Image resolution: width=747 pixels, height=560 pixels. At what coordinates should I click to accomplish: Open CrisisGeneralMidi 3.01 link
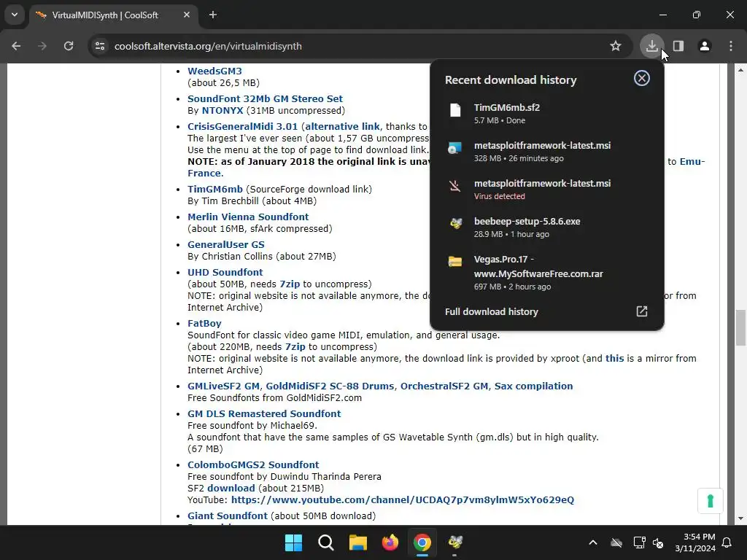coord(242,127)
